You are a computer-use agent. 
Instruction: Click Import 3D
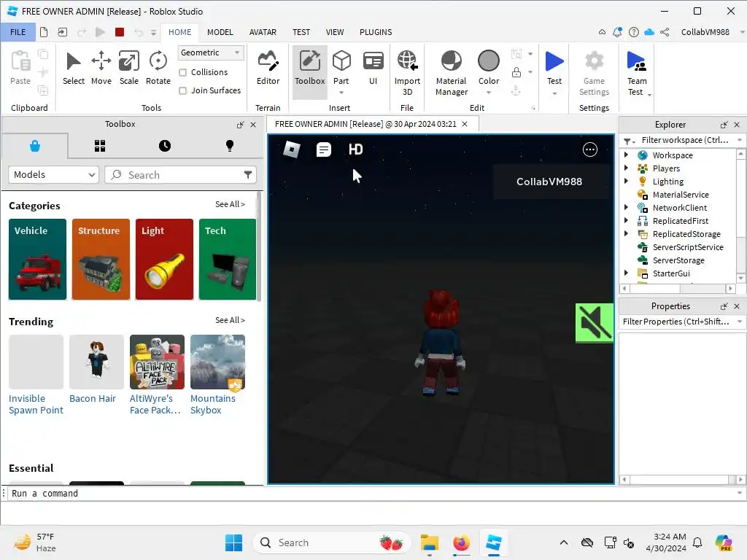click(407, 72)
